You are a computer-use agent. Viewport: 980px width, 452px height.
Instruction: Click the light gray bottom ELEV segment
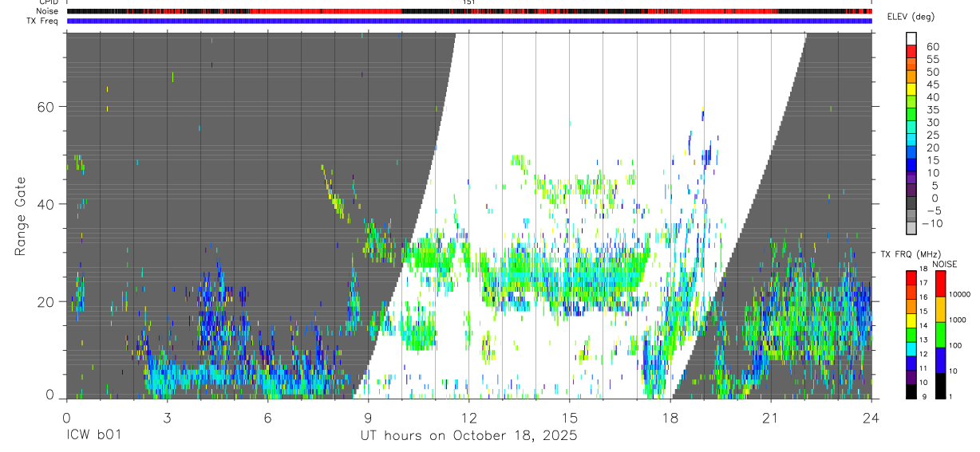911,229
